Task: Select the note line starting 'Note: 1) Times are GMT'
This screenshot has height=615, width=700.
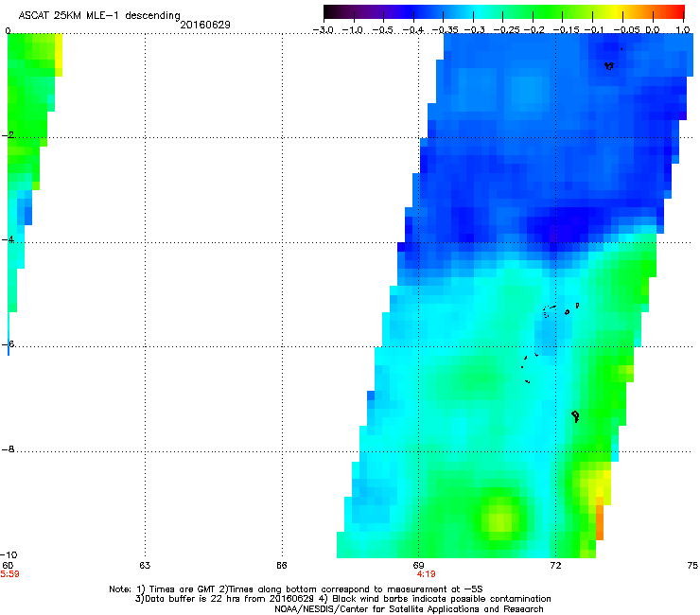Action: 295,589
